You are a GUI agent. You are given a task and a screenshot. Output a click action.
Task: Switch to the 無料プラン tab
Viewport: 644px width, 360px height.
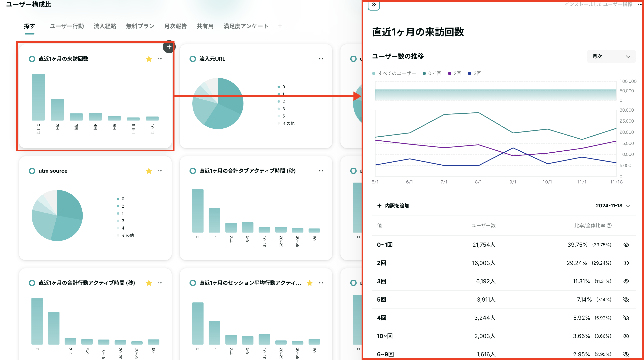point(140,26)
